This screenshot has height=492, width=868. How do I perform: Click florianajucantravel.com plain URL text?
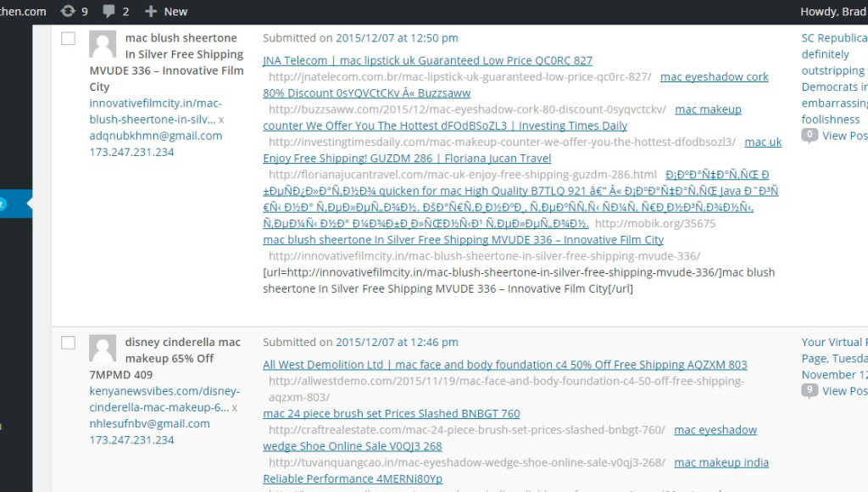click(x=462, y=175)
